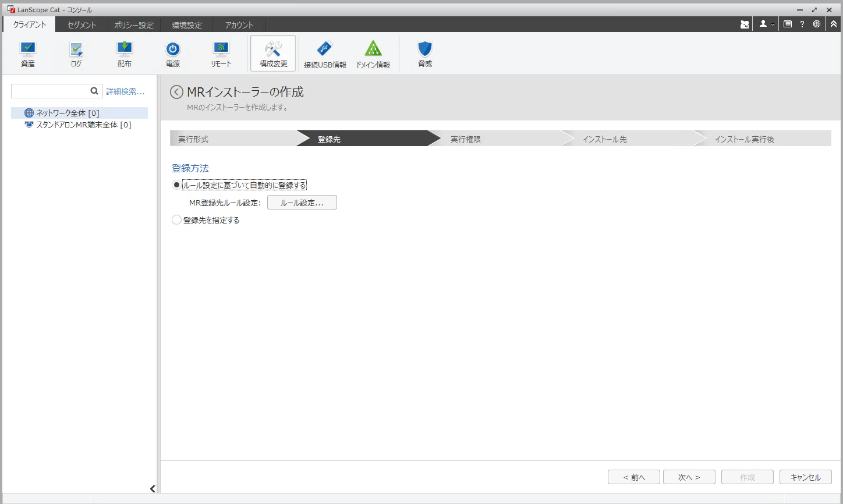Click the < 前へ button
This screenshot has width=843, height=504.
pos(634,477)
